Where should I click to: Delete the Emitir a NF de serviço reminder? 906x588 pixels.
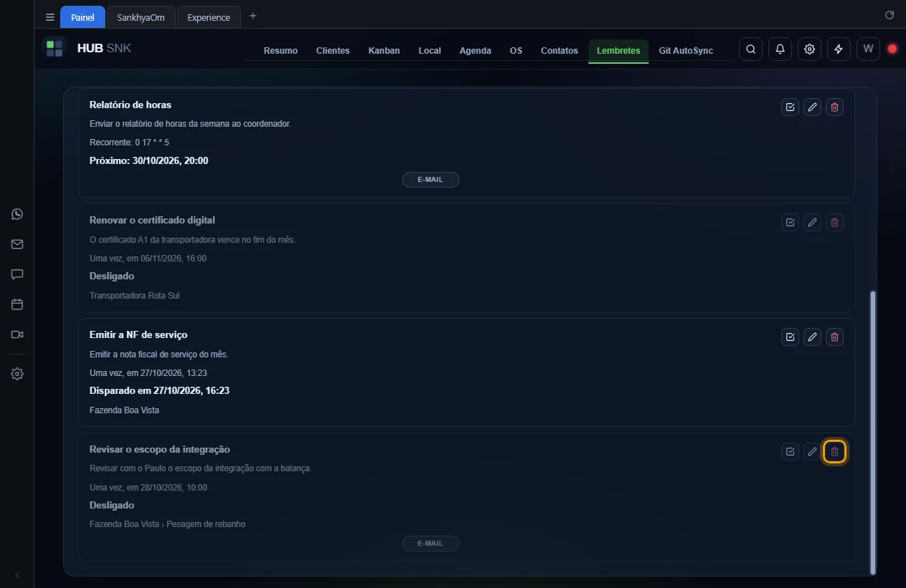coord(834,337)
